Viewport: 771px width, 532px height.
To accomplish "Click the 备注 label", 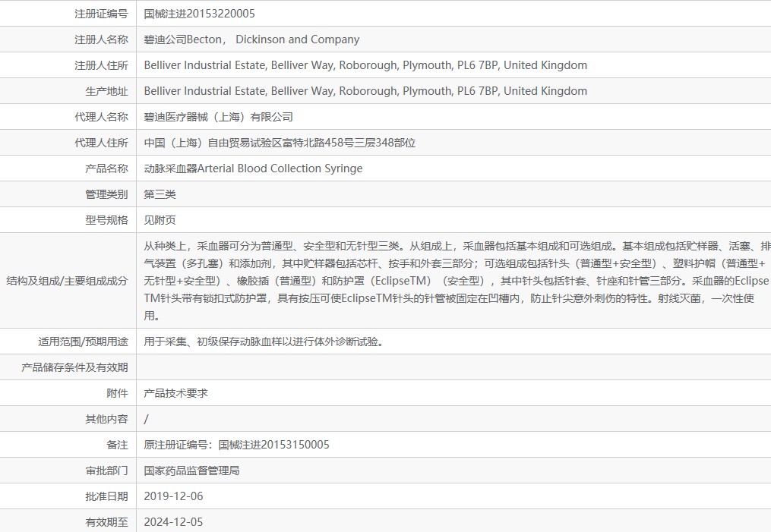I will pos(117,445).
